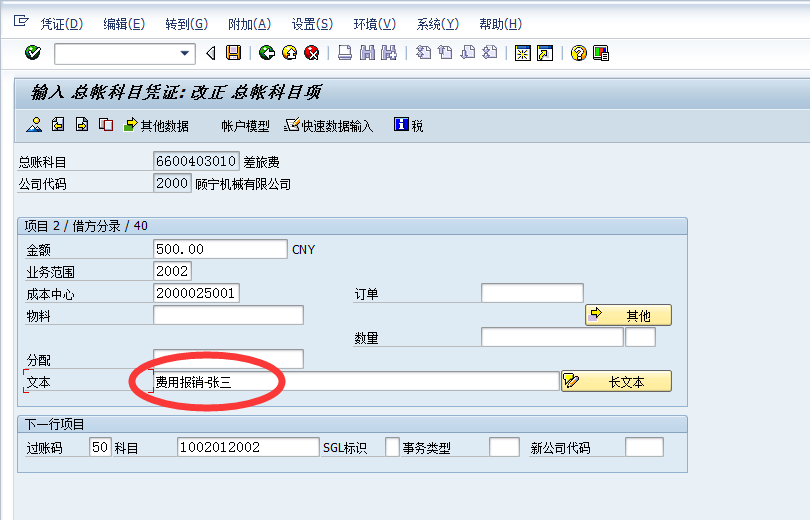Open the yellow Help question mark icon
810x520 pixels.
coord(579,53)
